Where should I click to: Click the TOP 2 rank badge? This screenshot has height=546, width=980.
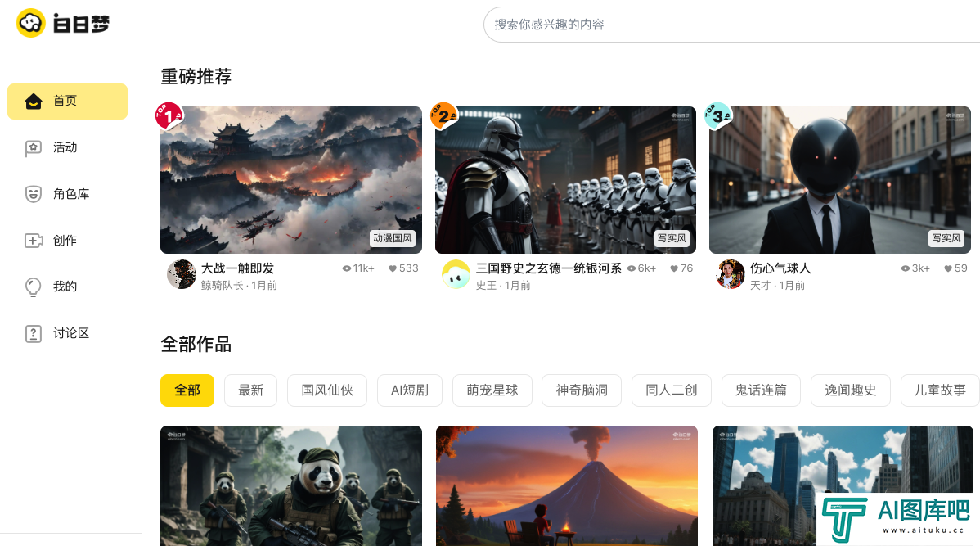[443, 115]
